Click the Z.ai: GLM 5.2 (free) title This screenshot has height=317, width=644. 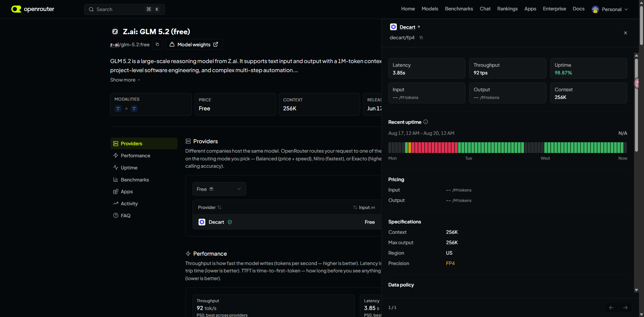pyautogui.click(x=156, y=32)
